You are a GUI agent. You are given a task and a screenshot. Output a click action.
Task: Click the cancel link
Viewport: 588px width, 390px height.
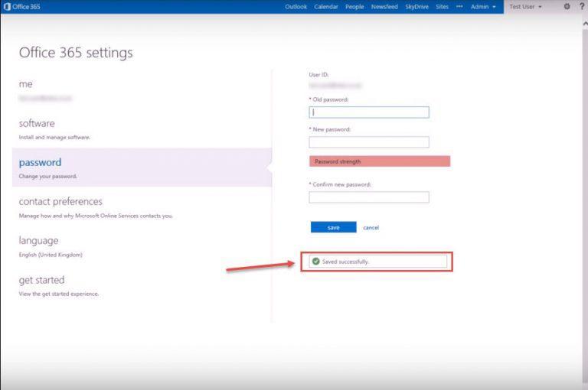(x=371, y=227)
